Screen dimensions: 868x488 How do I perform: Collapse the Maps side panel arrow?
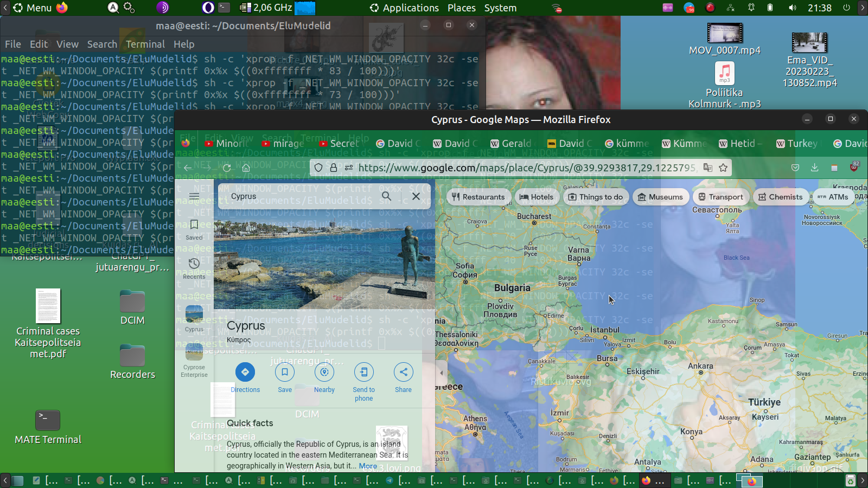coord(442,373)
